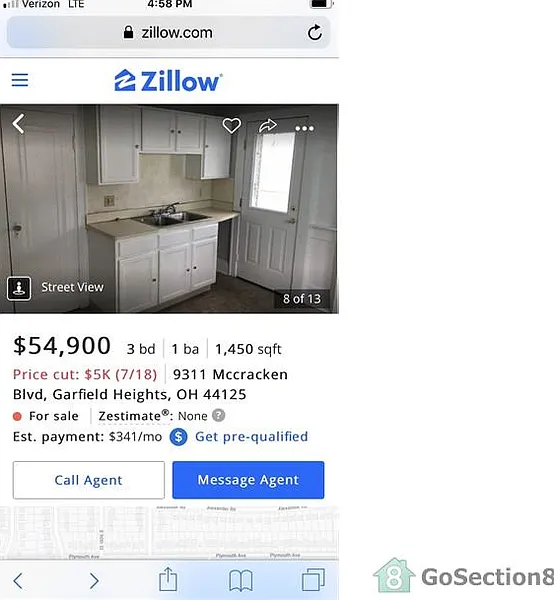Open the neighborhood map preview
This screenshot has height=600, width=554.
169,533
